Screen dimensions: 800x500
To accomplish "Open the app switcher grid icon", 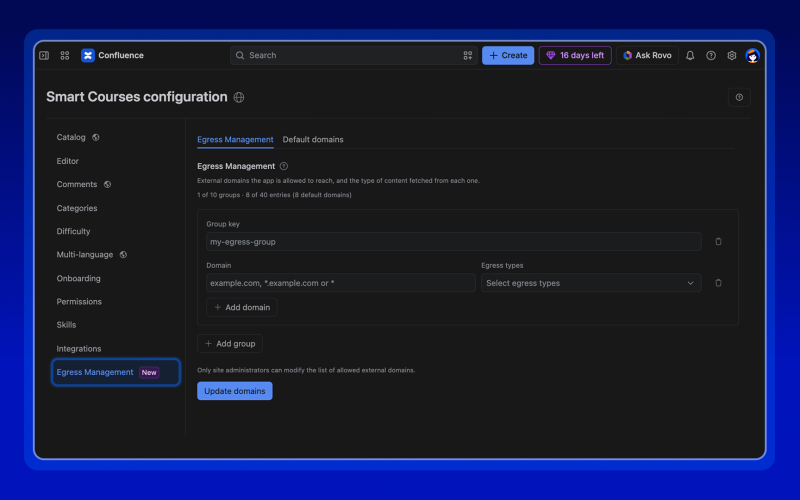I will pos(65,55).
